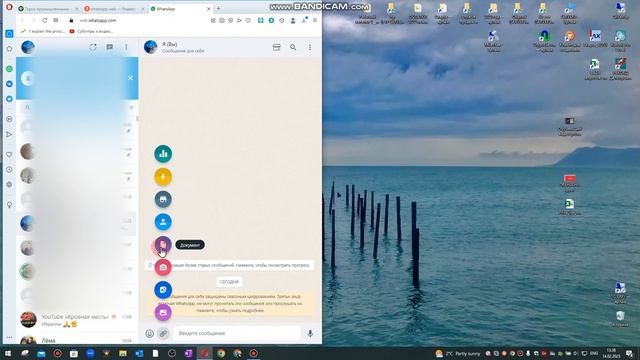Image resolution: width=640 pixels, height=360 pixels.
Task: Switch to the whatsapp web search tab
Action: (114, 9)
